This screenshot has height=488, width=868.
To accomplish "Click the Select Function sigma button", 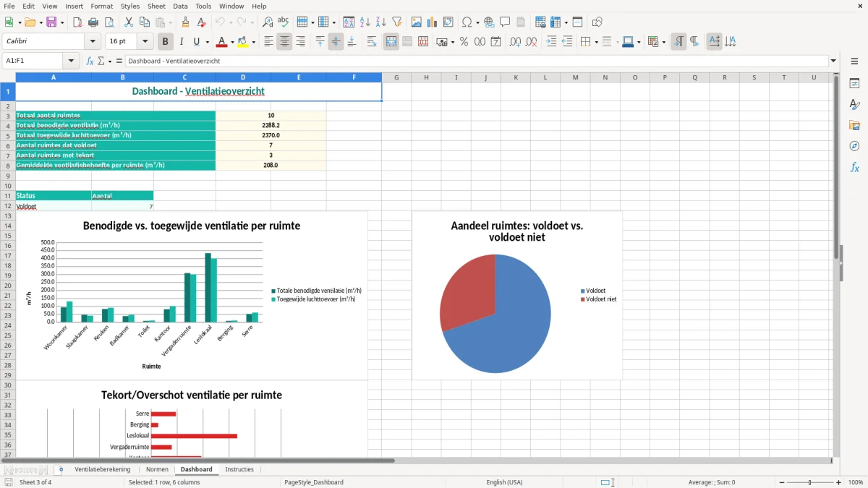I will click(x=101, y=61).
